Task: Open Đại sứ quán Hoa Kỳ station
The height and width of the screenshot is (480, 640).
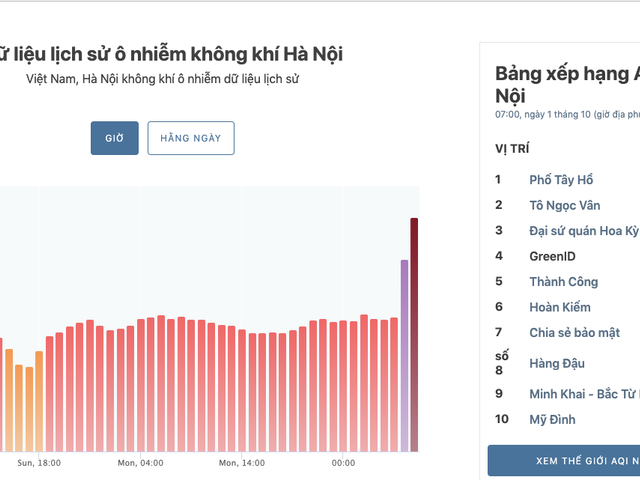Action: click(583, 231)
